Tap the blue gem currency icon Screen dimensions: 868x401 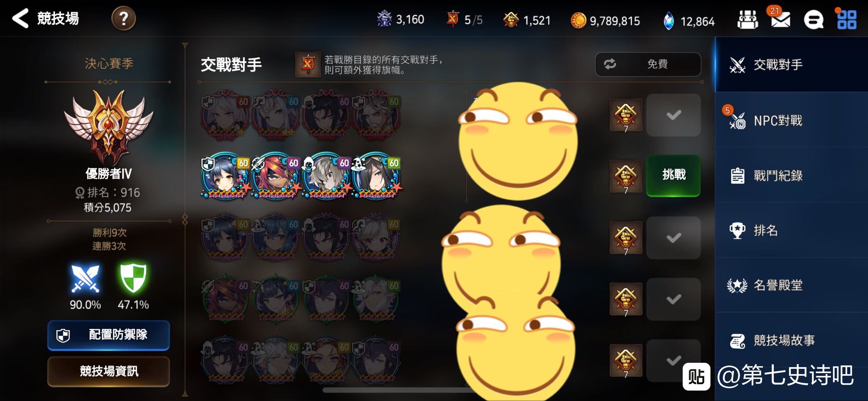tap(669, 21)
